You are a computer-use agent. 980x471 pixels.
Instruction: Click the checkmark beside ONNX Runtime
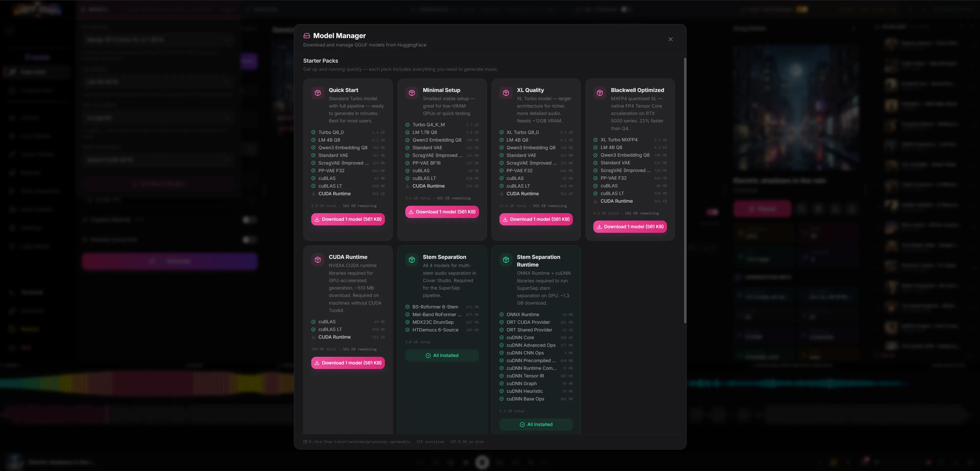(502, 315)
